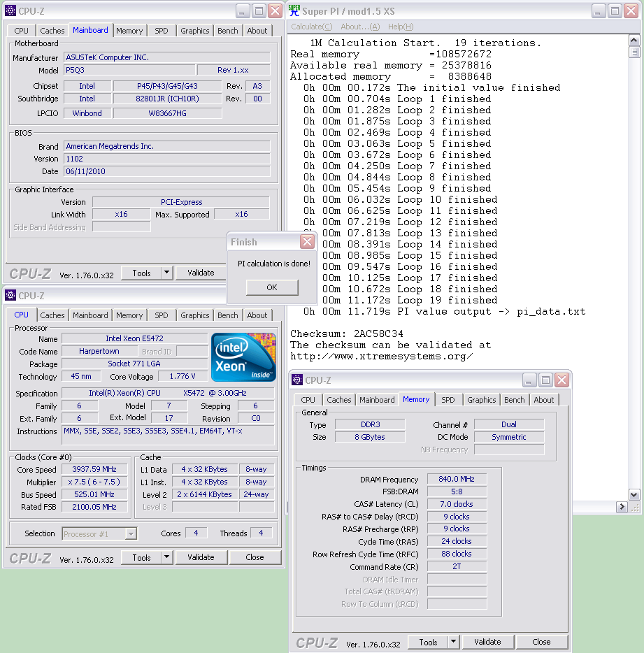Switch to About tab in CPU window
644x653 pixels.
(257, 315)
